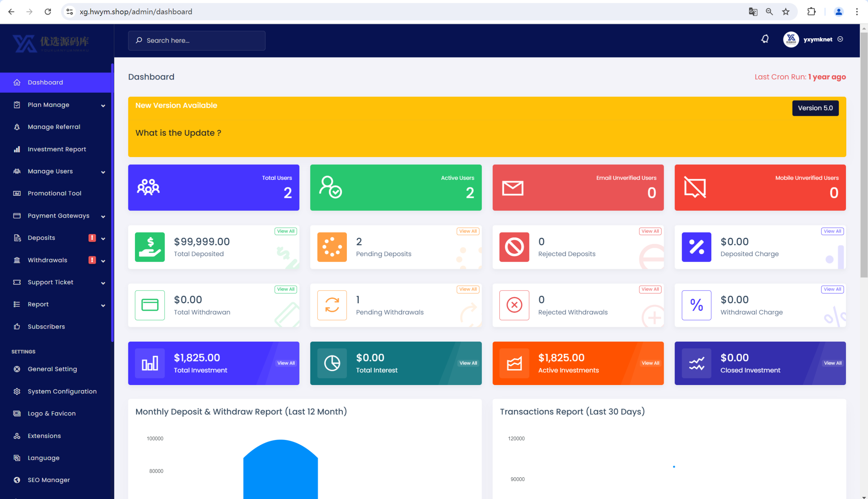Click the Total Deposited green hand icon

150,247
